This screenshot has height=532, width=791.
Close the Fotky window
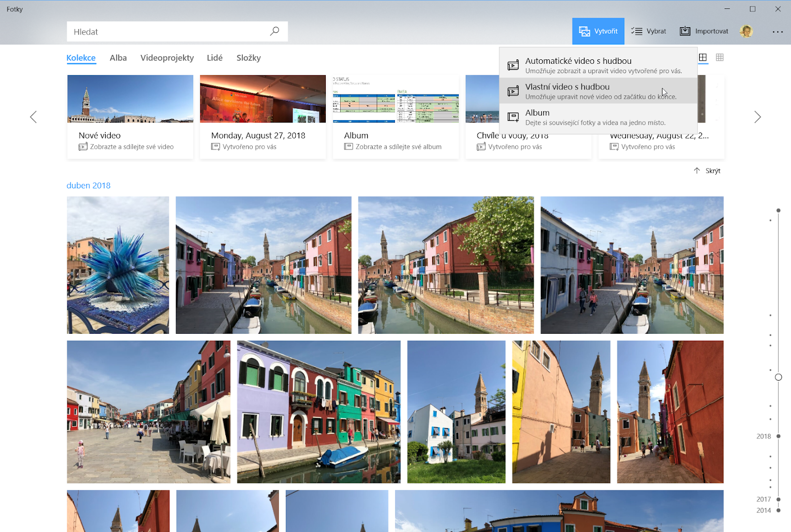pyautogui.click(x=778, y=9)
